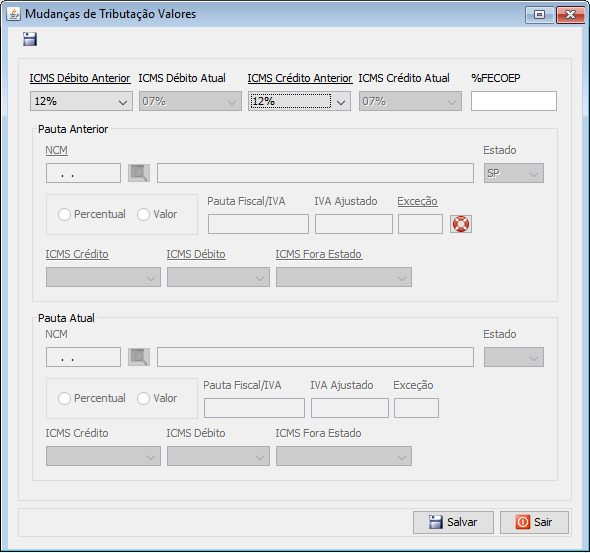This screenshot has width=590, height=553.
Task: Close the Mudanças de Tributação Valores window
Action: (x=570, y=15)
